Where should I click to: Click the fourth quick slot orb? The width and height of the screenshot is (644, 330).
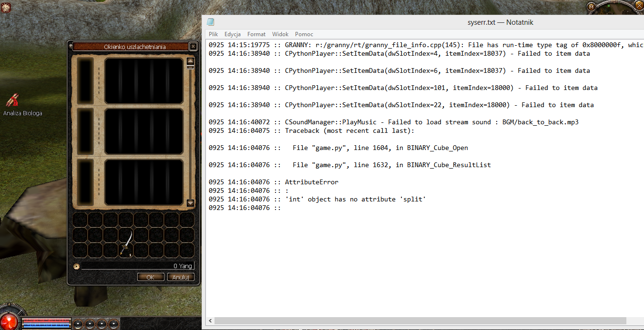coord(114,324)
